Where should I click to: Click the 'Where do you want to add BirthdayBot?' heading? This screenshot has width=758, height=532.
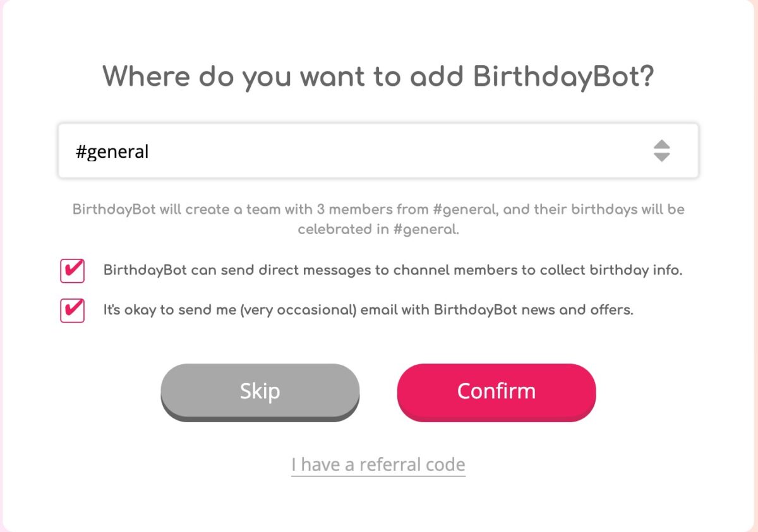coord(378,76)
